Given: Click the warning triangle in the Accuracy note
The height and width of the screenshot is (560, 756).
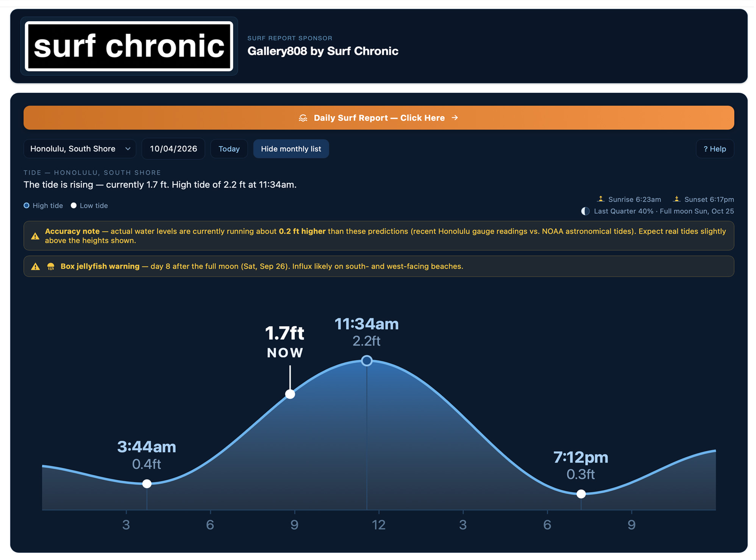Looking at the screenshot, I should tap(35, 236).
